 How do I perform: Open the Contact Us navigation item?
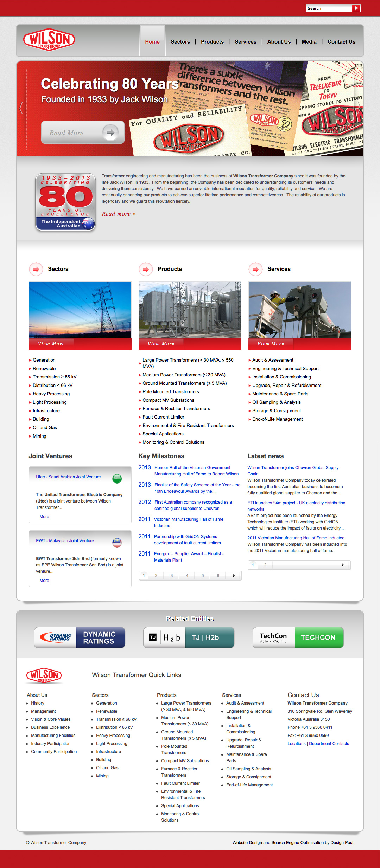pyautogui.click(x=341, y=41)
